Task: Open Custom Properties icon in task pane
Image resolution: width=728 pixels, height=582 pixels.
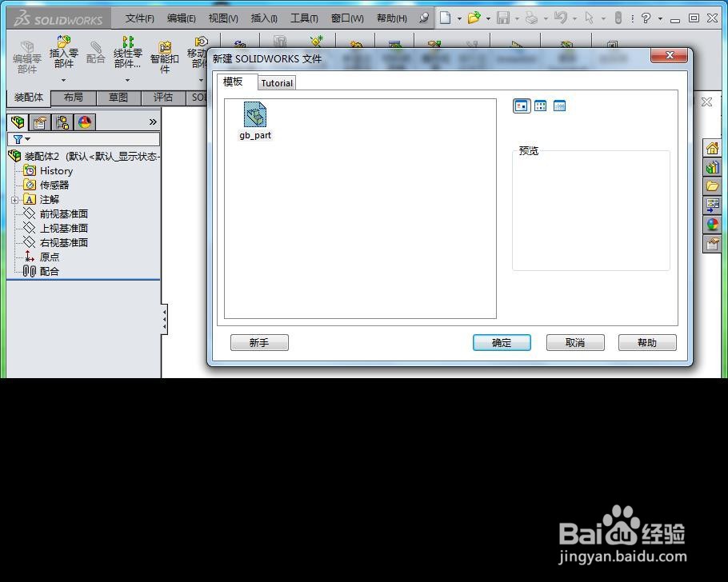Action: point(712,243)
